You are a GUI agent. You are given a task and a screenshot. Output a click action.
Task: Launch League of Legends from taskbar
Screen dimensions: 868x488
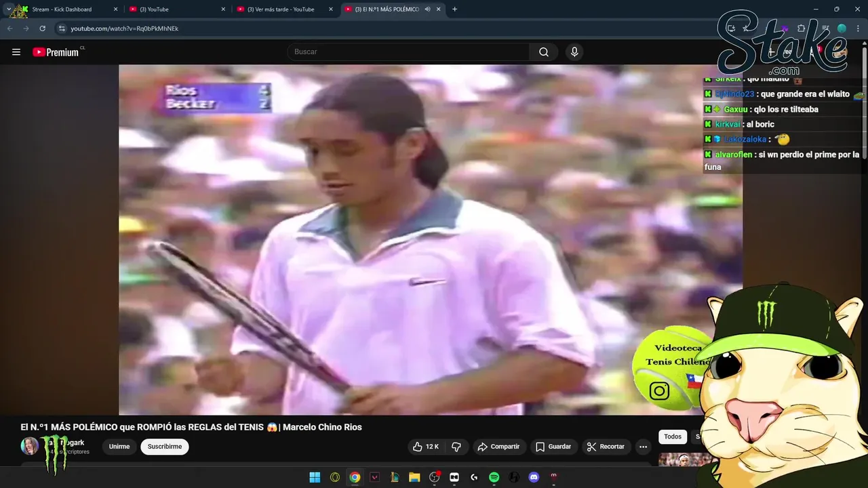[394, 477]
